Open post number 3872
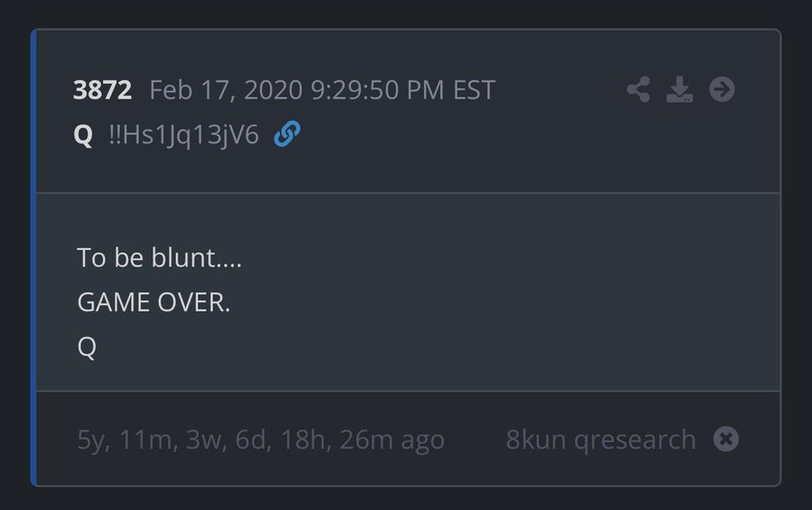The image size is (812, 510). click(102, 90)
